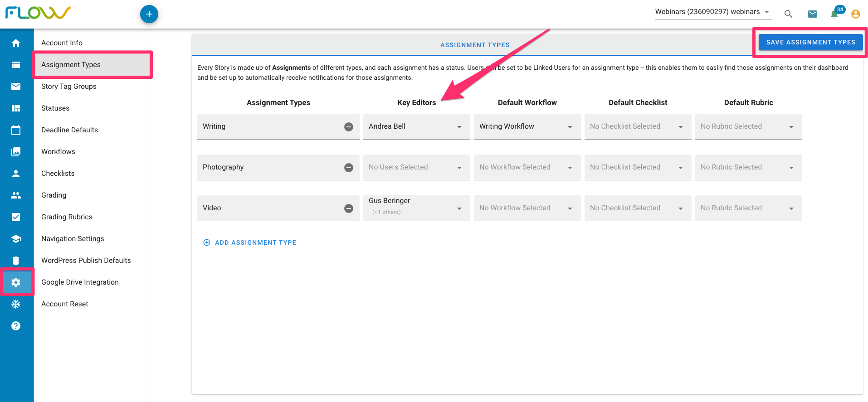Click the blue plus create button
Image resolution: width=868 pixels, height=402 pixels.
coord(149,14)
